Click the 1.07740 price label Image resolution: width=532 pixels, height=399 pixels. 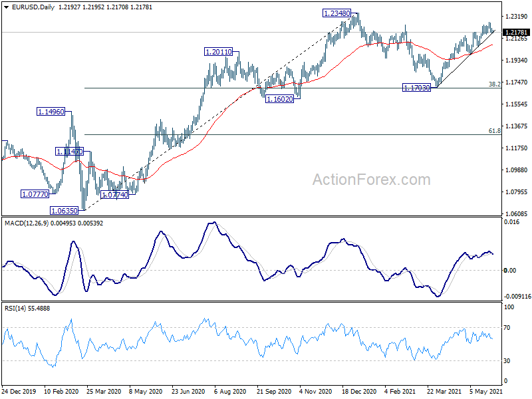pos(115,195)
